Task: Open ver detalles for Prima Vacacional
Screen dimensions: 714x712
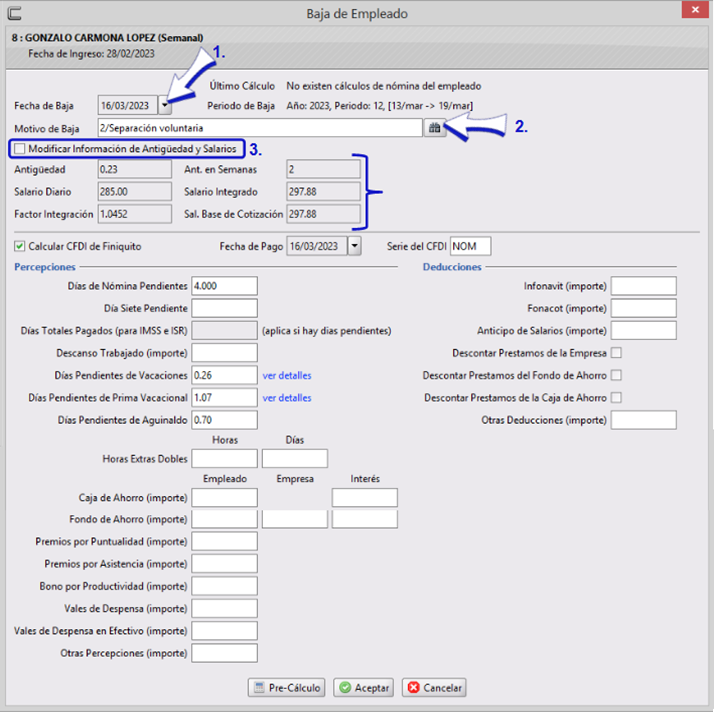Action: [287, 398]
